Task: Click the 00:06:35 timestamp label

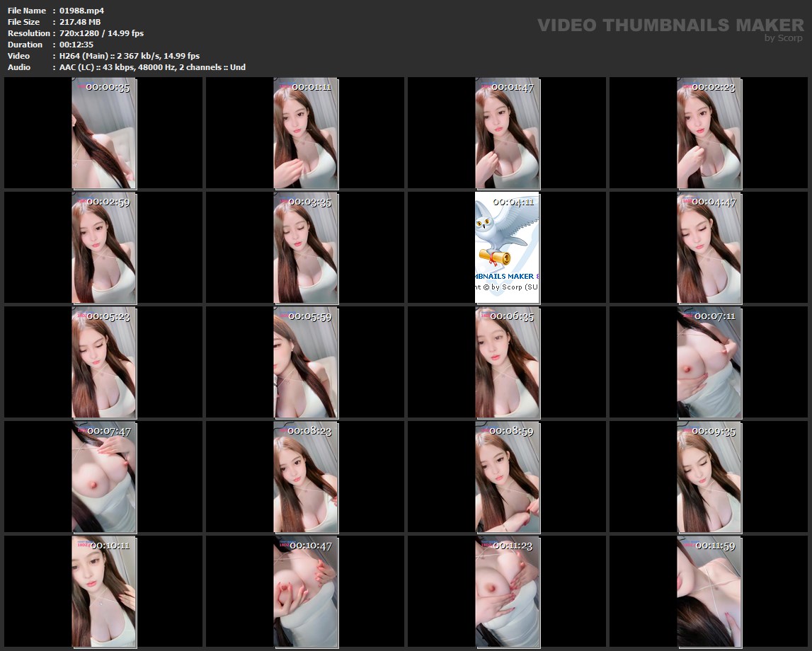Action: point(512,316)
